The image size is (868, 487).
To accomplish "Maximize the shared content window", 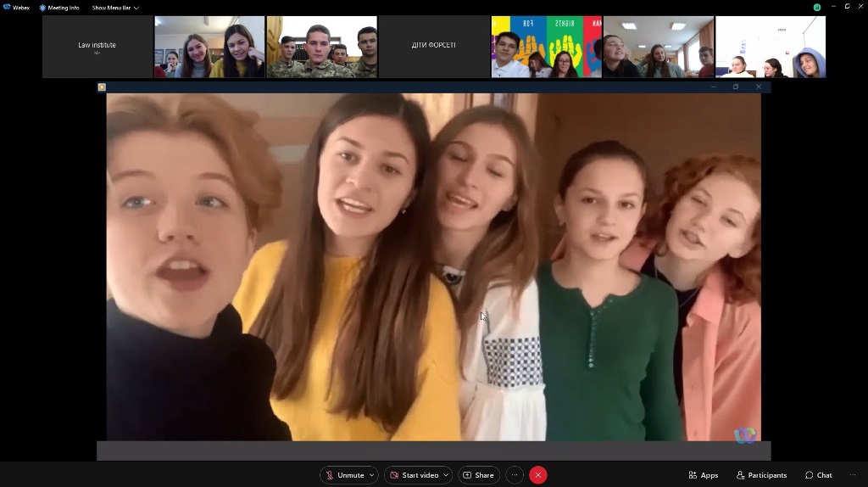I will pyautogui.click(x=736, y=87).
